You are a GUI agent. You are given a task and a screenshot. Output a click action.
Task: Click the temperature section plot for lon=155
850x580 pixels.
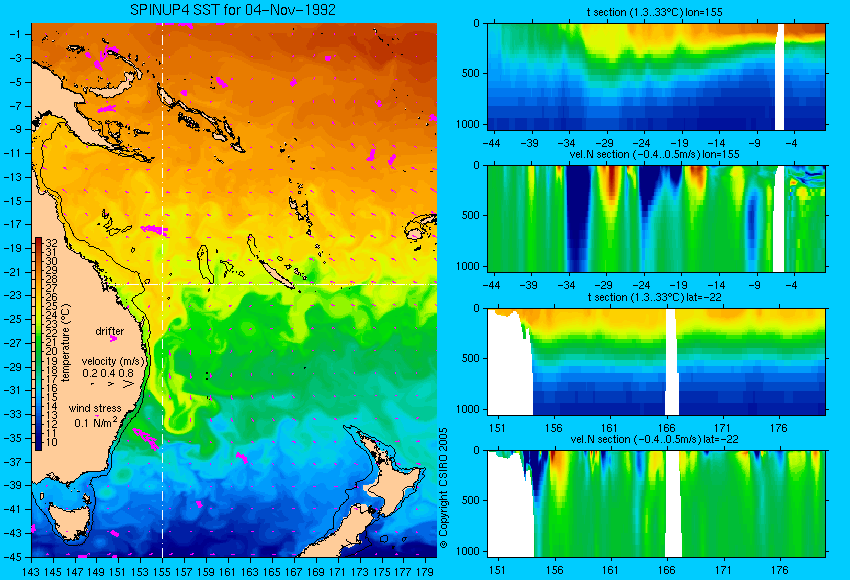pos(656,76)
